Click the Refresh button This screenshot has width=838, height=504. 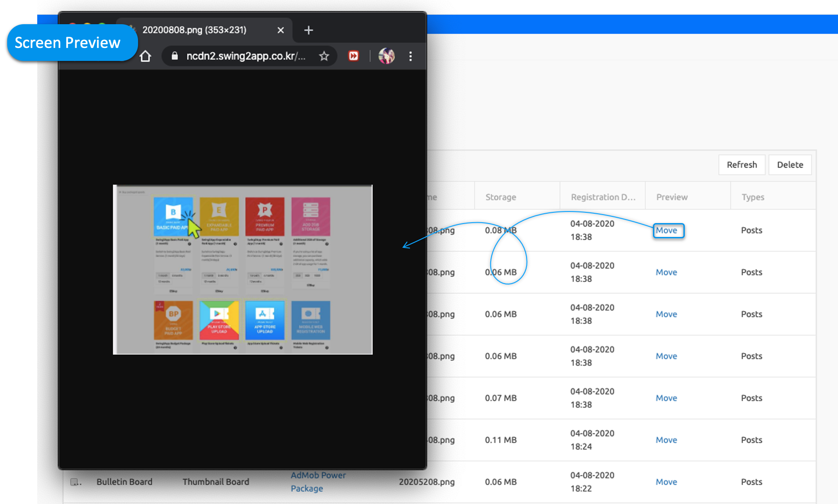742,165
